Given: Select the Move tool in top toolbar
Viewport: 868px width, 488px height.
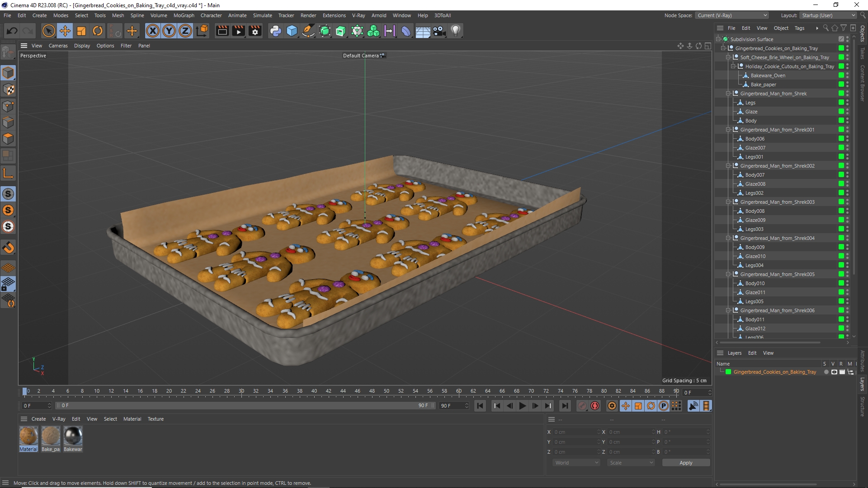Looking at the screenshot, I should pos(65,31).
